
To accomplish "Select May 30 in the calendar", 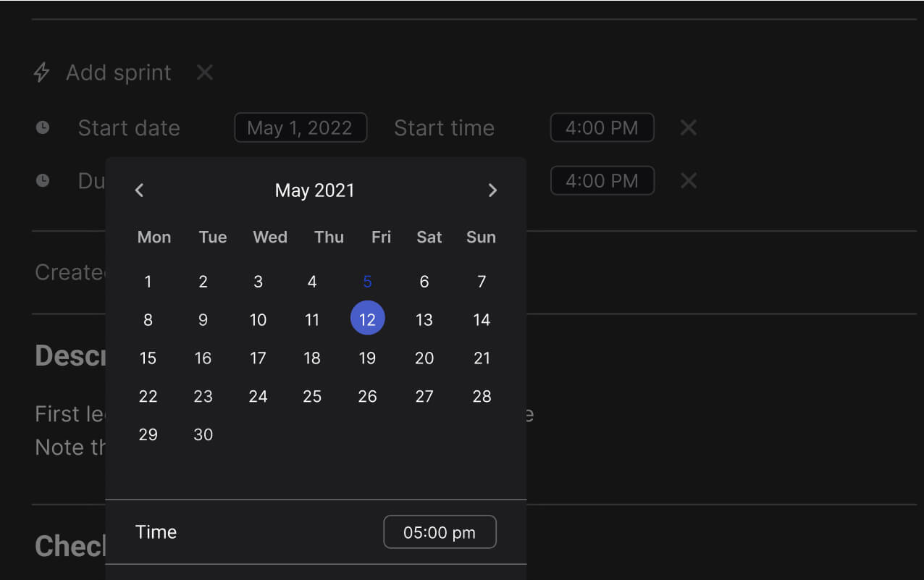I will point(203,434).
